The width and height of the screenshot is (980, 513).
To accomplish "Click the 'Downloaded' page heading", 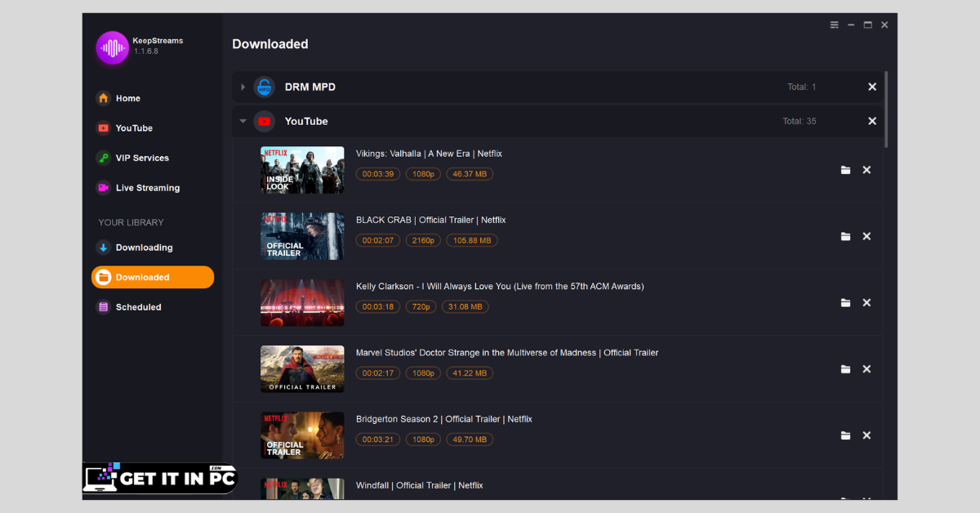I will click(270, 44).
